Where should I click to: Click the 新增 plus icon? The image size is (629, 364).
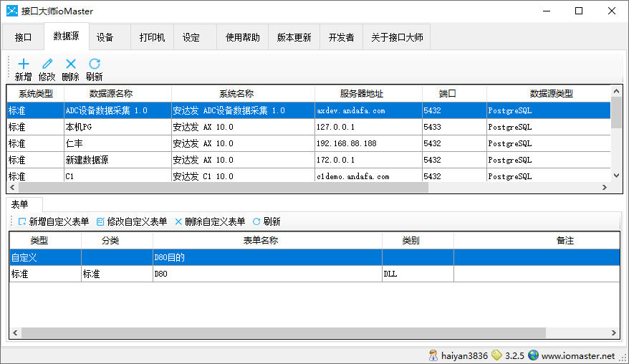(x=23, y=64)
